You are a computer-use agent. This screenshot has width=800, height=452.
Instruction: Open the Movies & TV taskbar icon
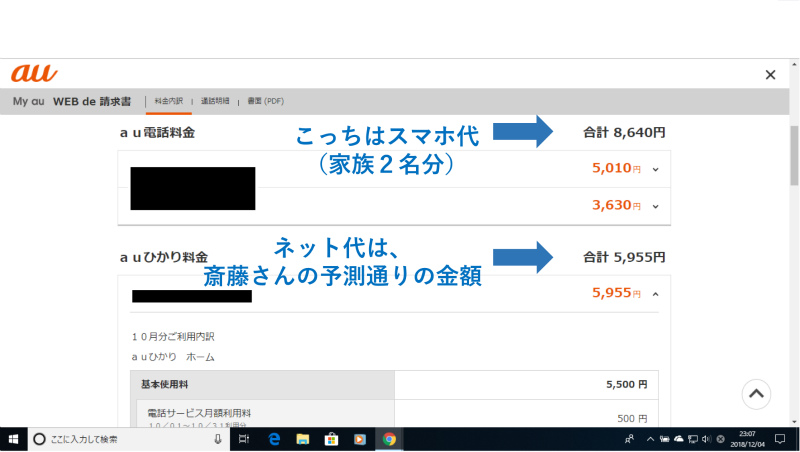point(360,439)
